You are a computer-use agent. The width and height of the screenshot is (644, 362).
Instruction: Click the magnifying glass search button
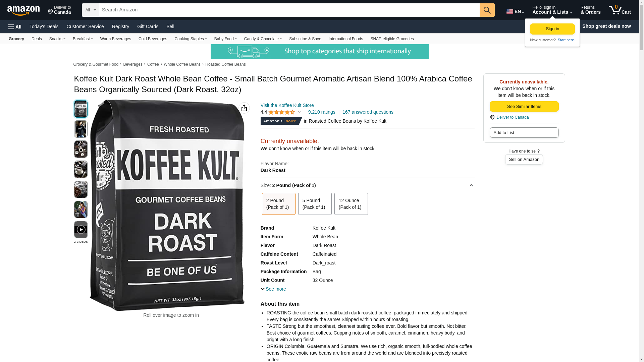point(487,10)
